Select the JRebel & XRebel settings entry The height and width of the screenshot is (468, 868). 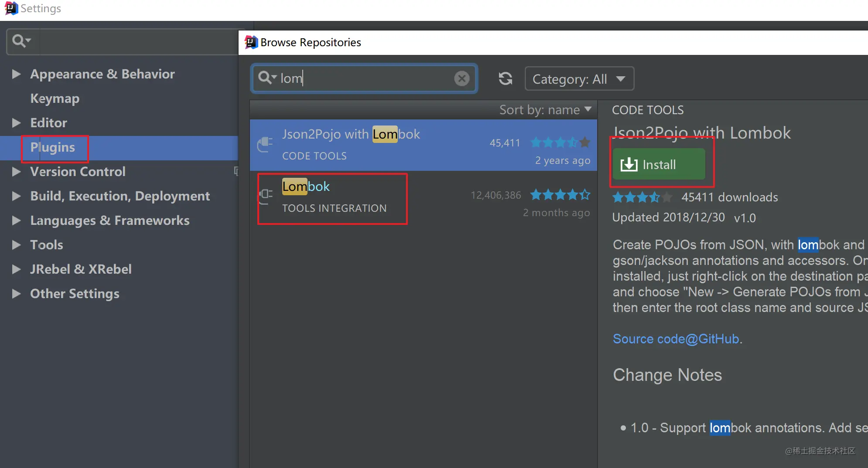click(x=81, y=269)
